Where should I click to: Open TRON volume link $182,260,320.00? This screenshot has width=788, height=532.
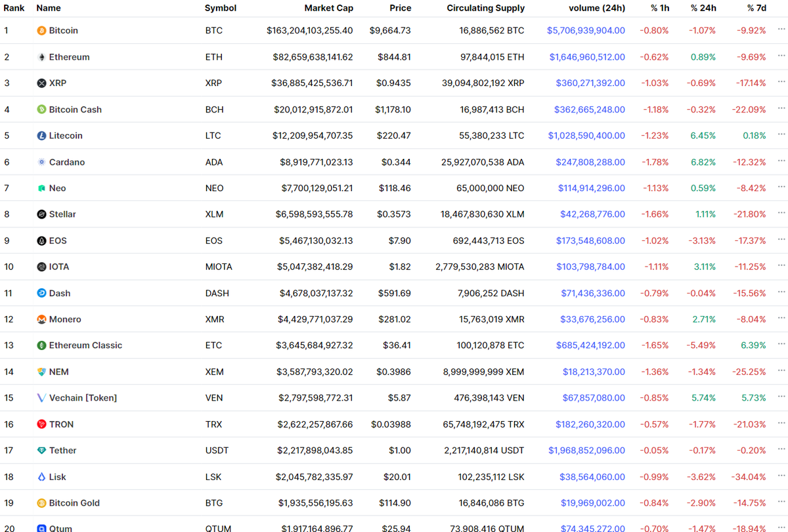(x=590, y=424)
